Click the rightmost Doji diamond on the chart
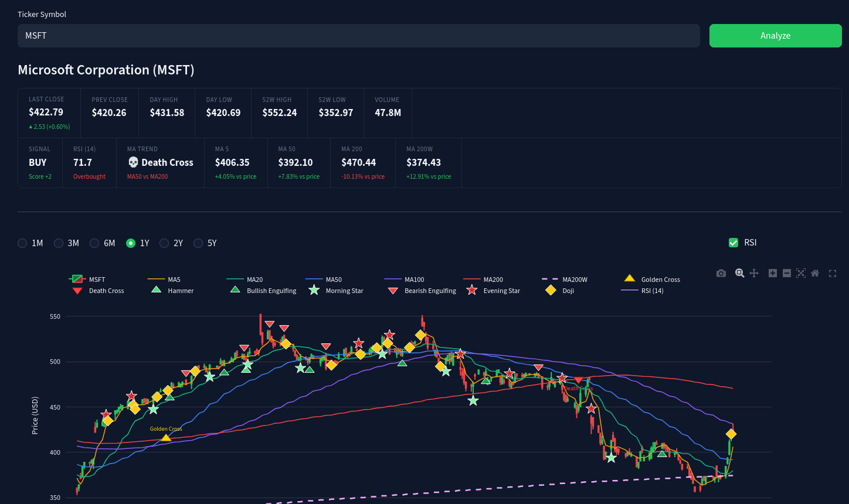The height and width of the screenshot is (504, 849). [731, 434]
